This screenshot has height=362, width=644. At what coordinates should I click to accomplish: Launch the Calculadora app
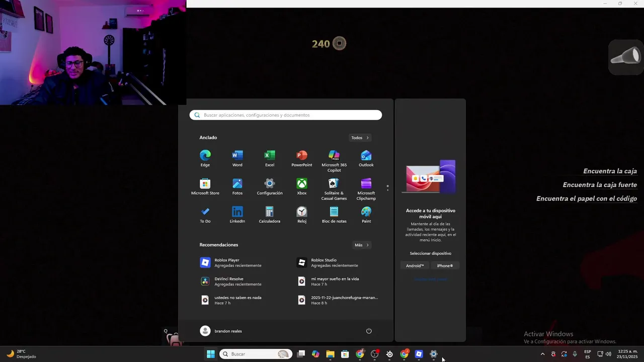point(270,215)
